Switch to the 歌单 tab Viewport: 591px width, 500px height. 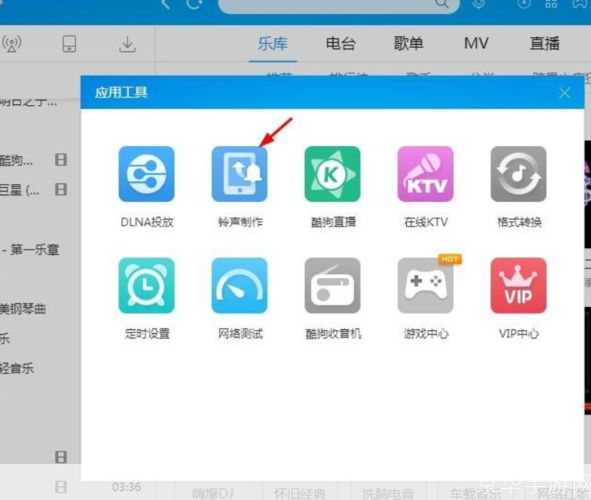pyautogui.click(x=409, y=43)
